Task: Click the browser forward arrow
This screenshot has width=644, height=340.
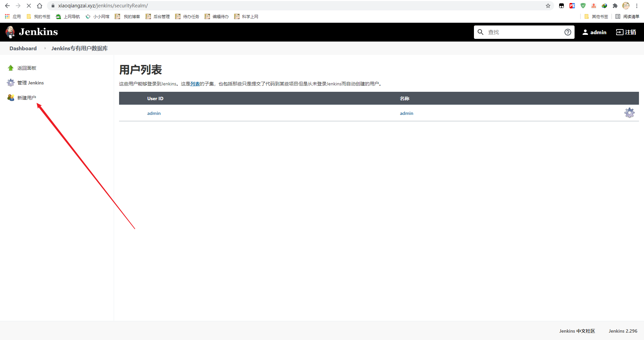Action: pyautogui.click(x=18, y=6)
